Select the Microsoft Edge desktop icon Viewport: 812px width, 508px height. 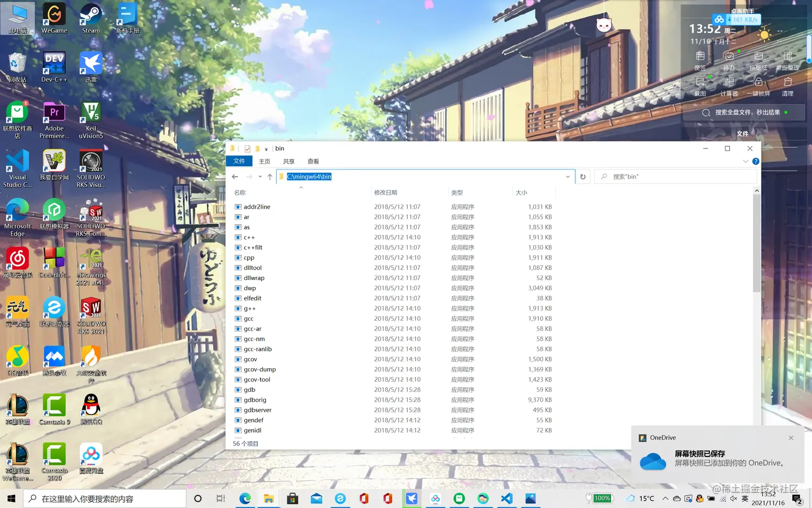18,218
